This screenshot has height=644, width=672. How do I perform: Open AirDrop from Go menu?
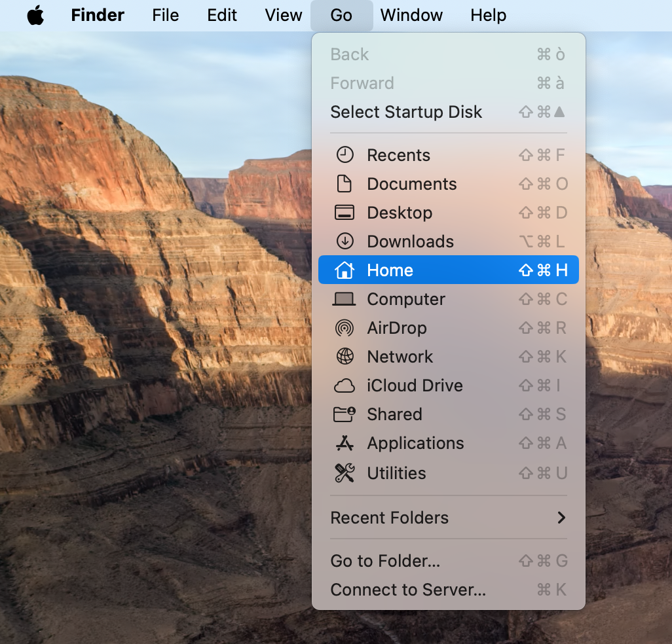pos(448,328)
